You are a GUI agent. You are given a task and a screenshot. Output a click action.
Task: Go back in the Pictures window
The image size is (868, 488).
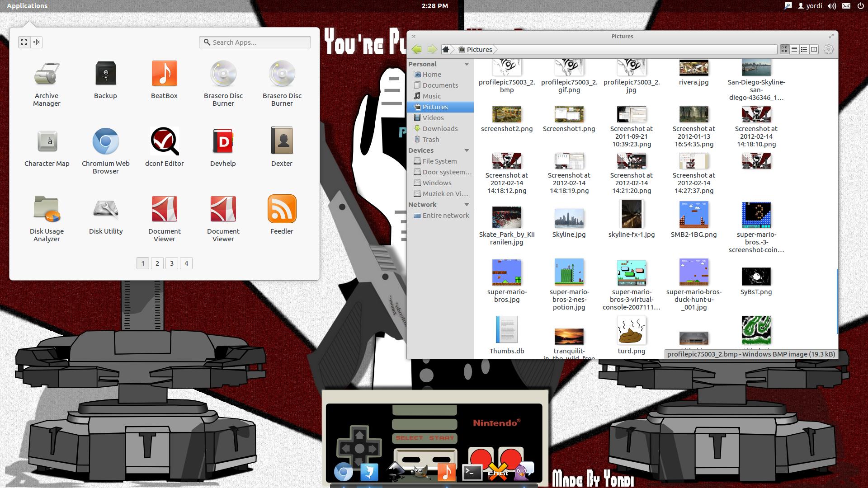(417, 49)
